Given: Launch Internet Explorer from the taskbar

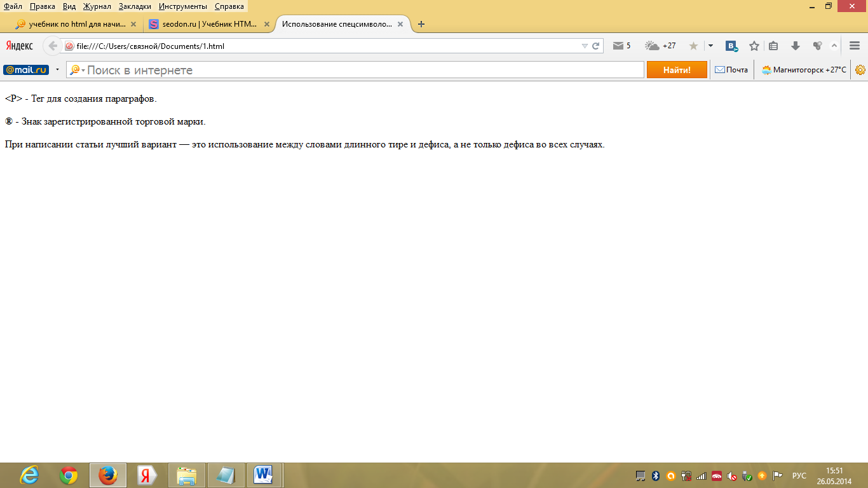Looking at the screenshot, I should pos(29,475).
